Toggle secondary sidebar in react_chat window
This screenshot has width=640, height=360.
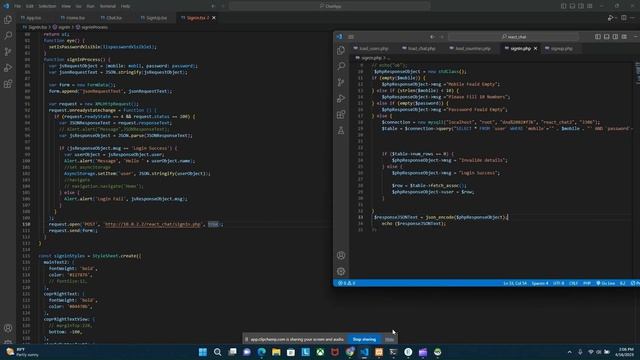(615, 37)
